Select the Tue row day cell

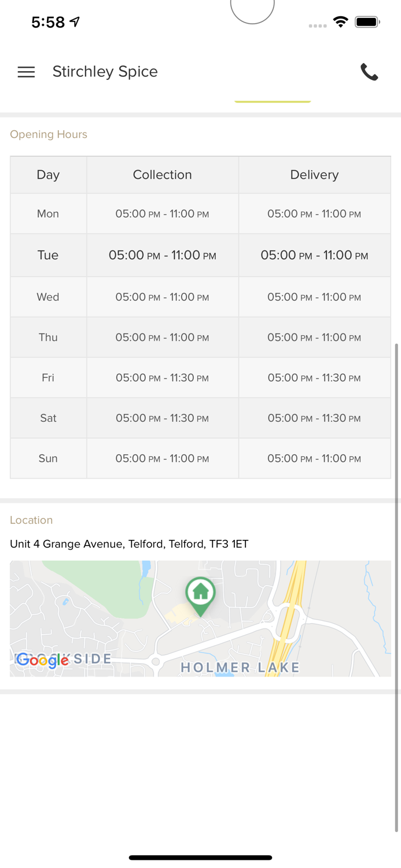(48, 255)
